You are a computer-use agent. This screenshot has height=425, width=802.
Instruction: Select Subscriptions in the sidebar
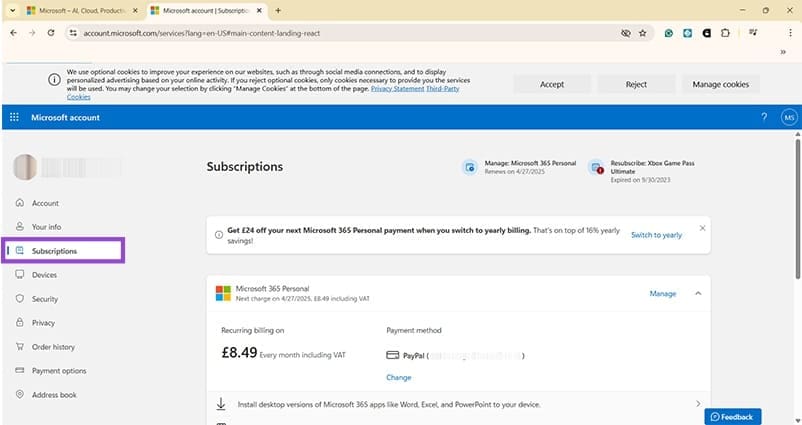coord(54,251)
